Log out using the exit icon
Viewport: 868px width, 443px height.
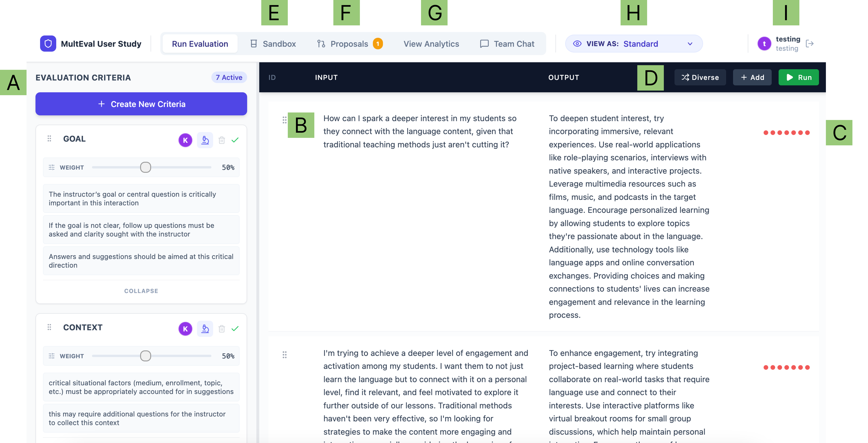click(810, 43)
